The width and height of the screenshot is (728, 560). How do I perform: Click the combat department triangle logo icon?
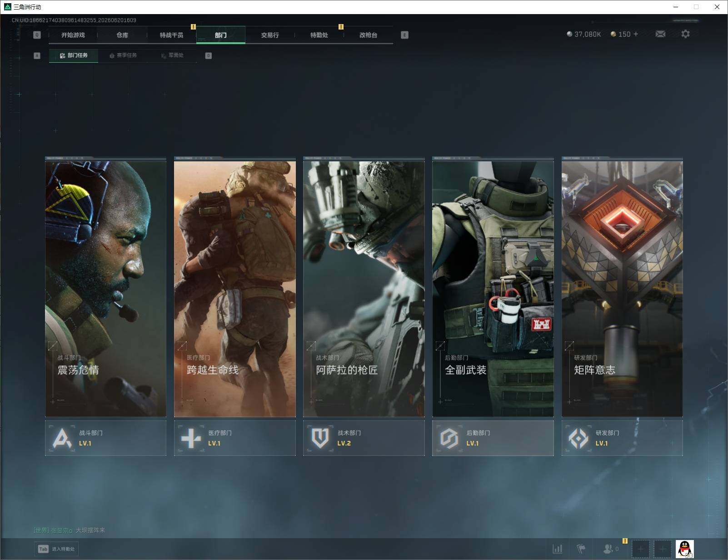[x=62, y=439]
